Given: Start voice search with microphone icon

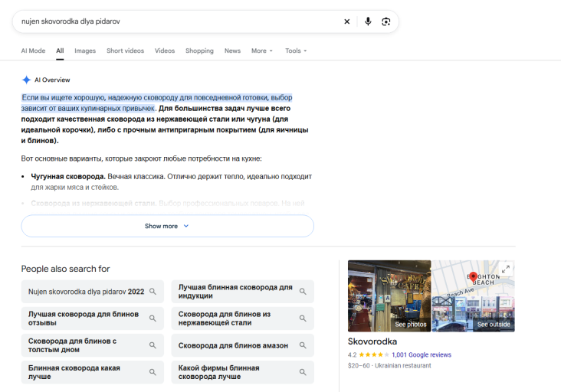Looking at the screenshot, I should click(368, 21).
